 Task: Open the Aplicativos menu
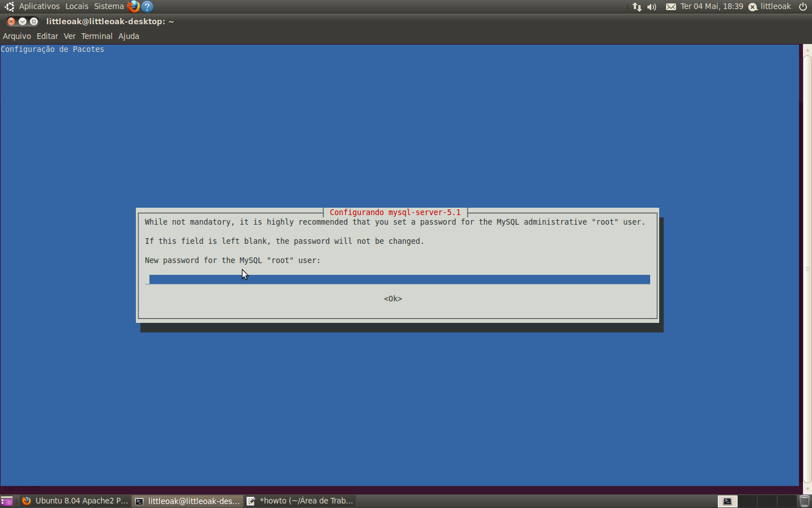[39, 6]
